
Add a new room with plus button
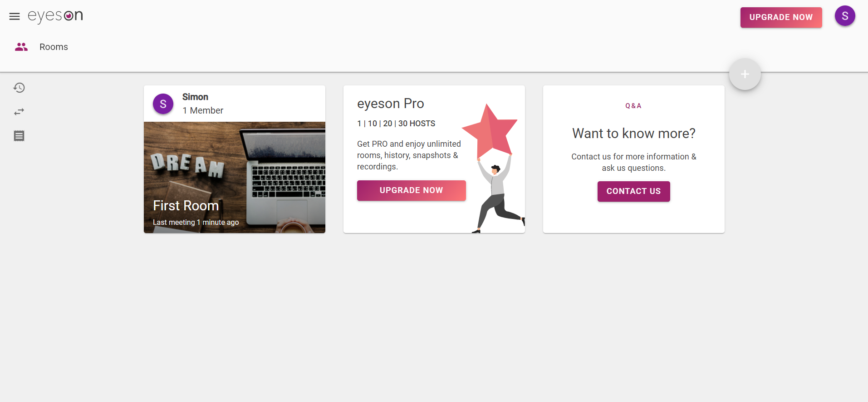coord(745,74)
